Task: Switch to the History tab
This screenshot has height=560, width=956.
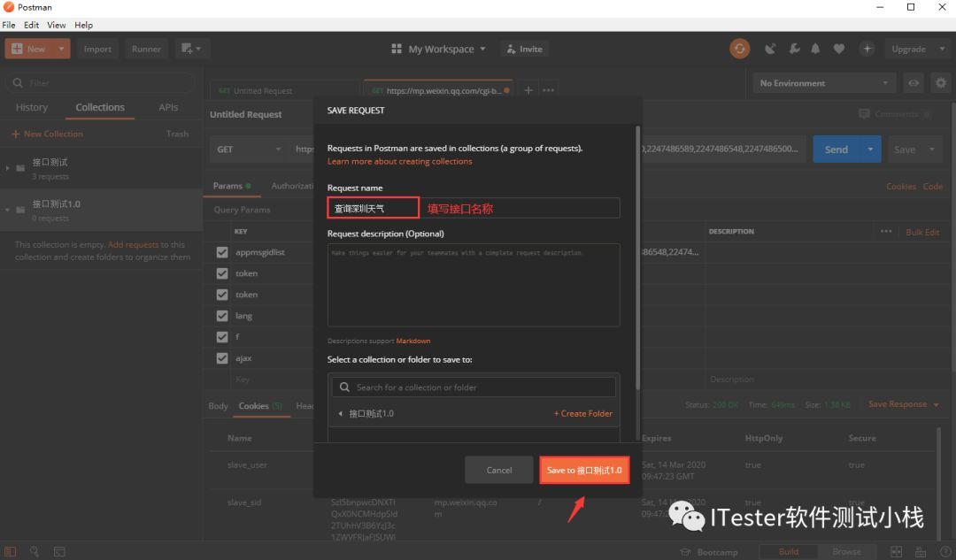Action: [x=32, y=107]
